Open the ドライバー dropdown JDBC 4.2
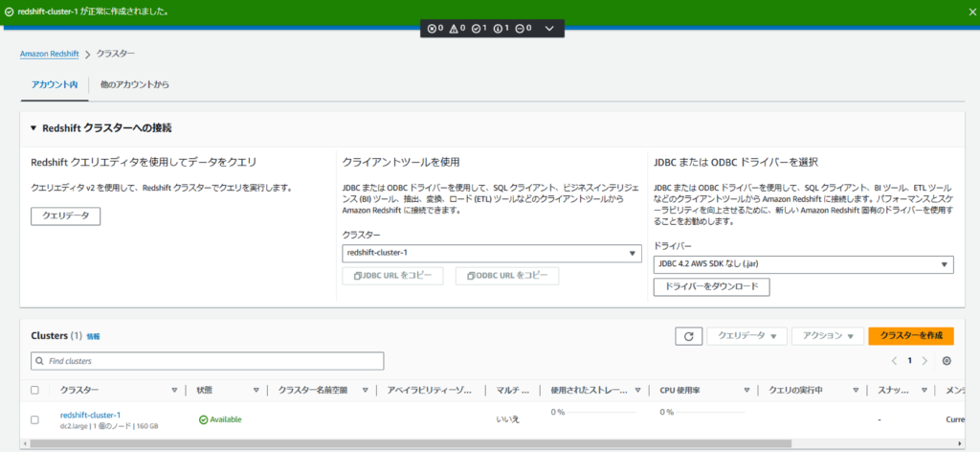 click(x=803, y=264)
